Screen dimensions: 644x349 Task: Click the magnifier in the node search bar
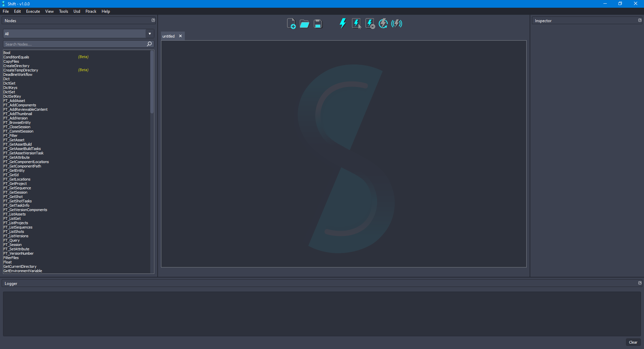pos(149,44)
